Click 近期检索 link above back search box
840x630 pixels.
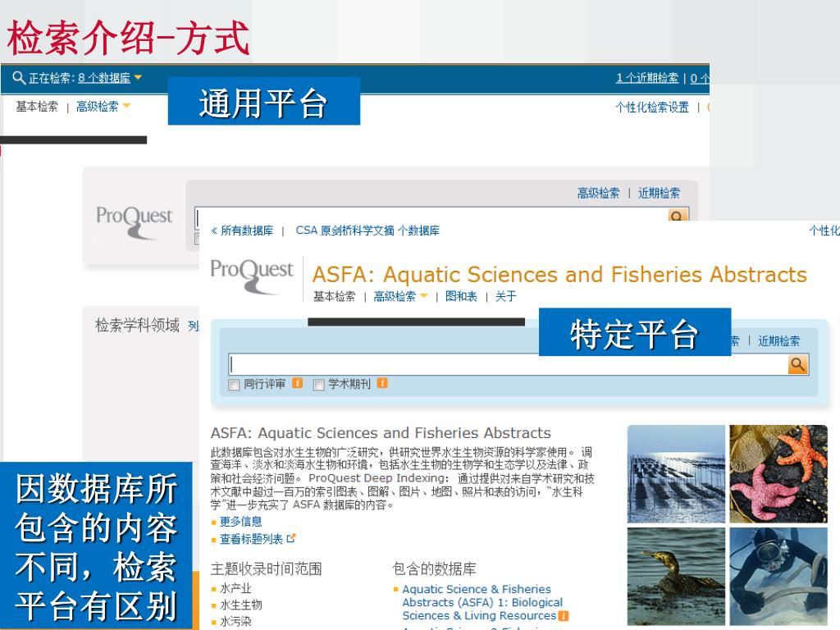(659, 193)
